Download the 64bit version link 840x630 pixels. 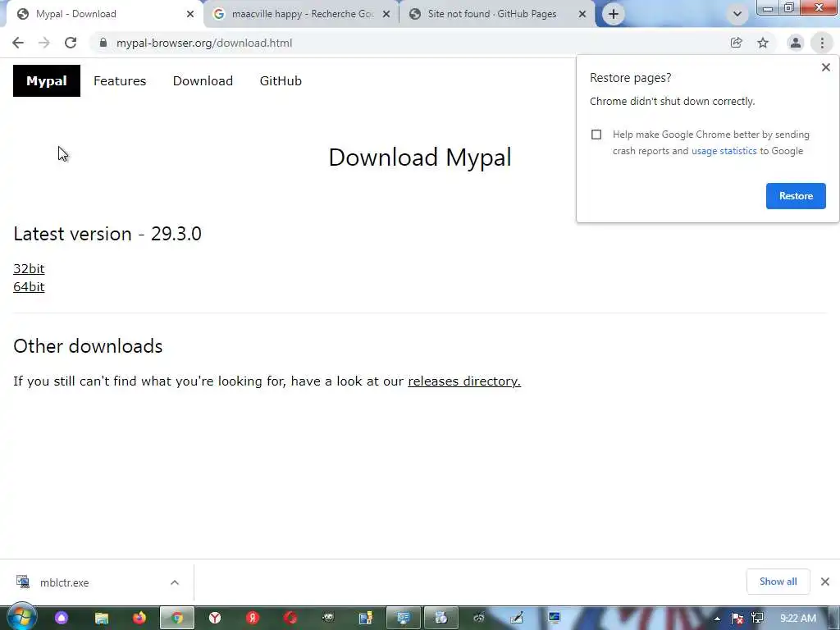tap(29, 286)
